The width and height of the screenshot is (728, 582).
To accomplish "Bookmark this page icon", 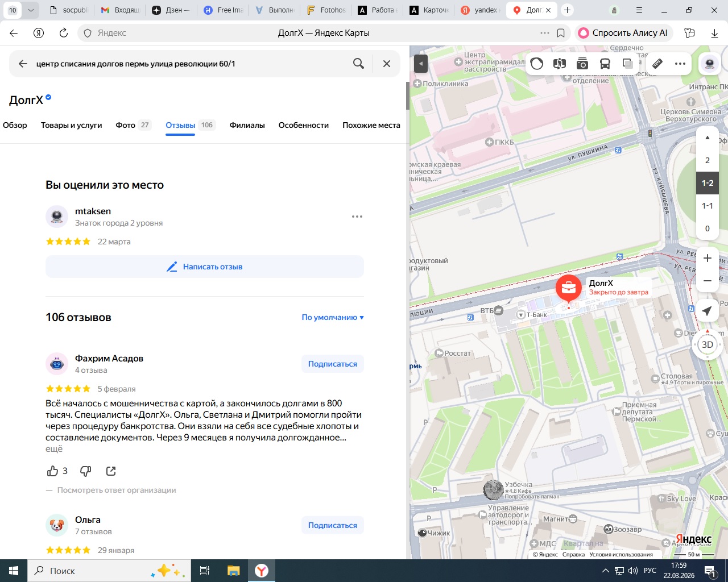I will coord(561,33).
